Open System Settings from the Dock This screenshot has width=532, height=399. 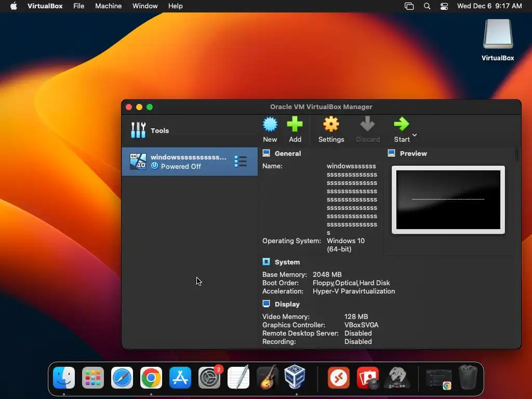[209, 378]
